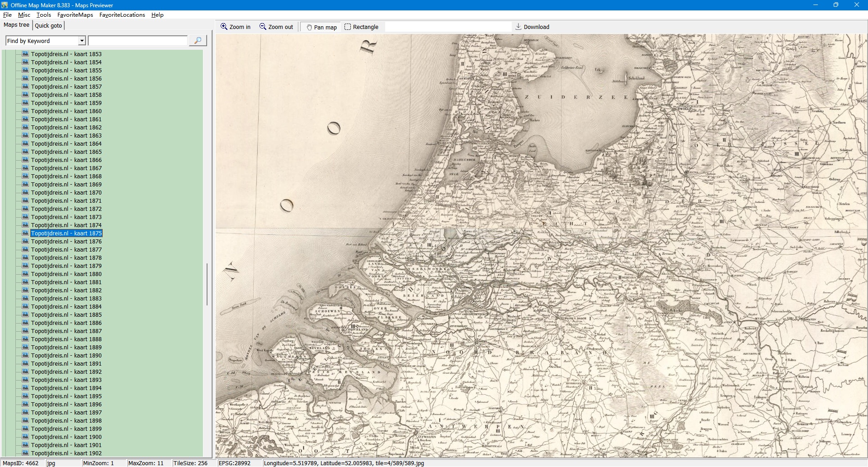Switch to the Quick goto tab
Screen dimensions: 868x467
tap(48, 26)
